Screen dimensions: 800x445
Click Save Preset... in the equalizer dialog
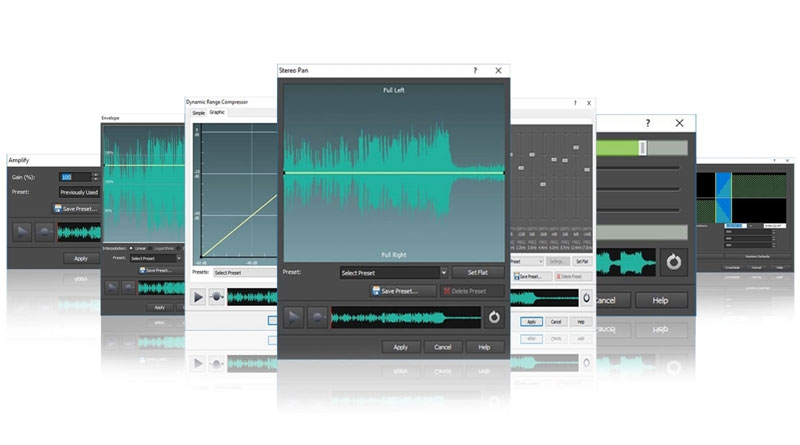pyautogui.click(x=532, y=276)
